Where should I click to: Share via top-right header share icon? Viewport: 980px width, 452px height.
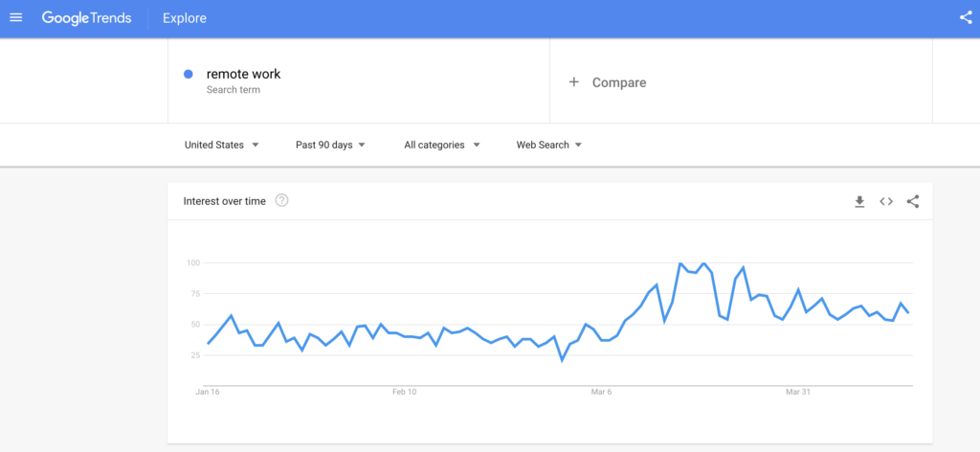click(966, 18)
